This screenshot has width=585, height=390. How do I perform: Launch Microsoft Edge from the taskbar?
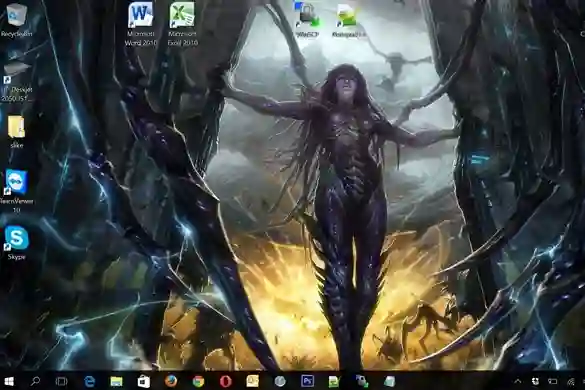90,381
